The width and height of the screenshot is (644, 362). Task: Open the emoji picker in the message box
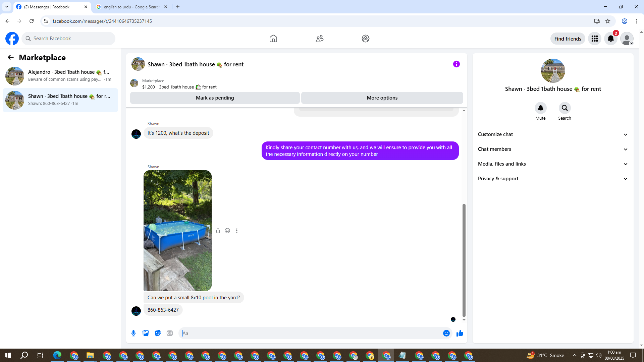pyautogui.click(x=446, y=333)
